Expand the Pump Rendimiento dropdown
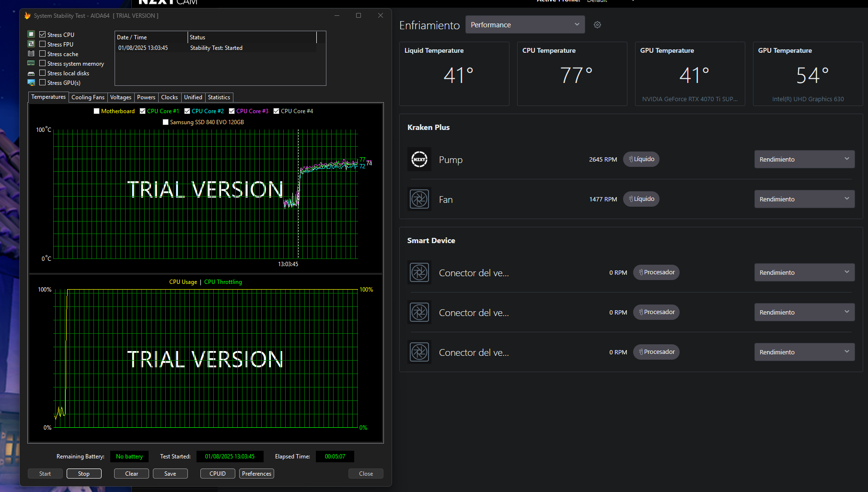This screenshot has width=868, height=492. pyautogui.click(x=804, y=159)
